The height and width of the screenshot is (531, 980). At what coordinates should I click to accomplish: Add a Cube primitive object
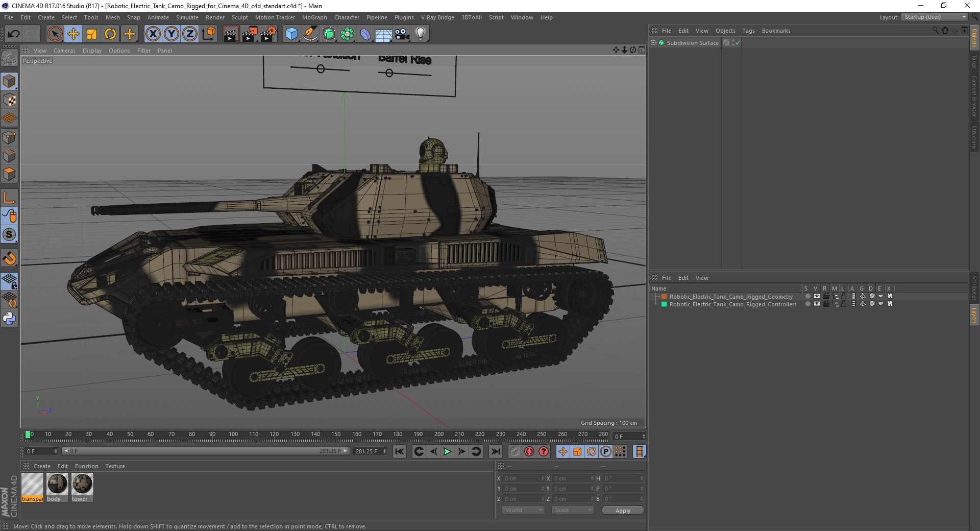click(291, 34)
